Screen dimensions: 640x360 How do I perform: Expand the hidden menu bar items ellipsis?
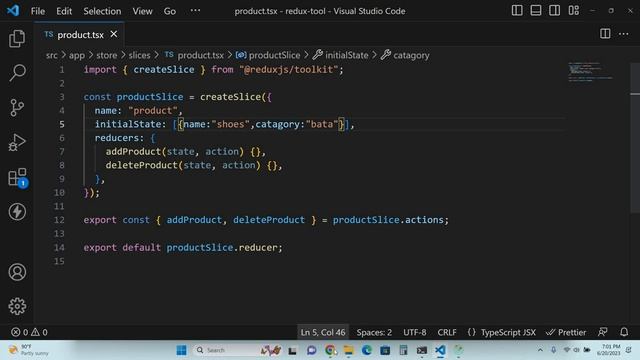(x=195, y=11)
